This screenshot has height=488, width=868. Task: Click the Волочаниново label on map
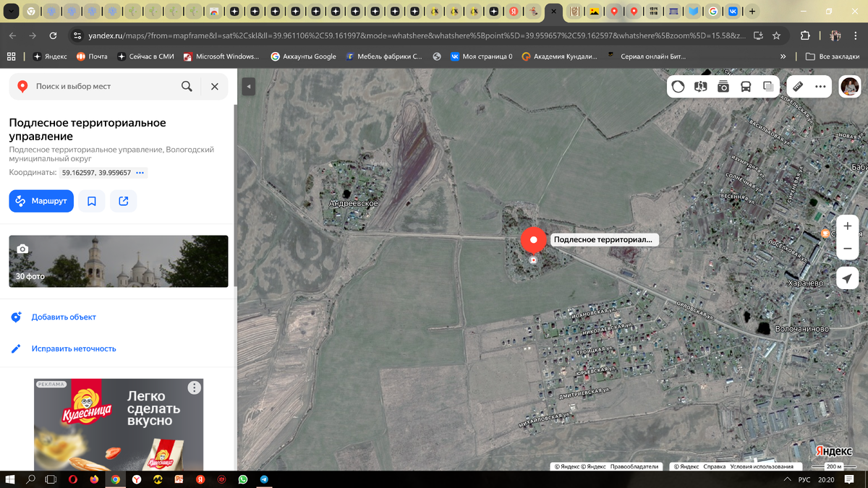(801, 329)
